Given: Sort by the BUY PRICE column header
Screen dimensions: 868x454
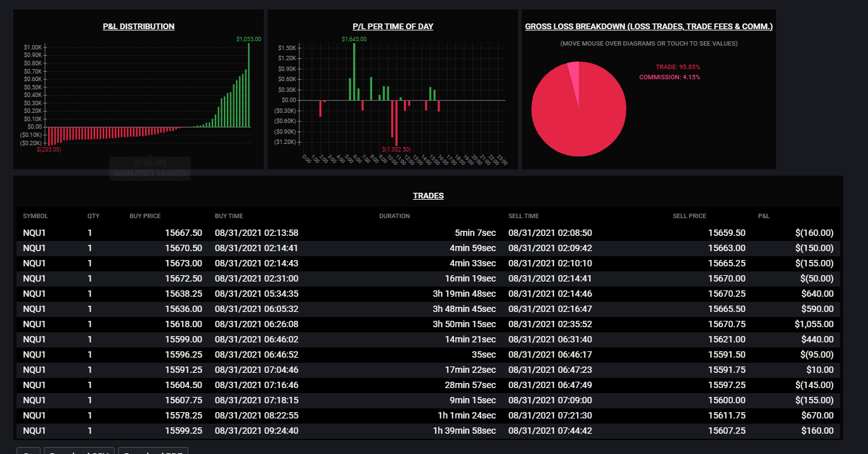Looking at the screenshot, I should coord(145,216).
